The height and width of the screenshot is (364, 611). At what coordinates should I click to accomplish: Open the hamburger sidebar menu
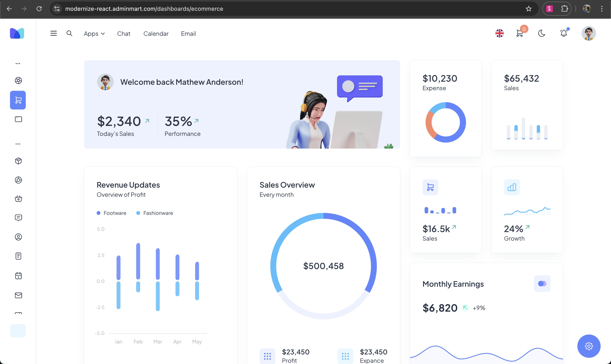(x=53, y=33)
